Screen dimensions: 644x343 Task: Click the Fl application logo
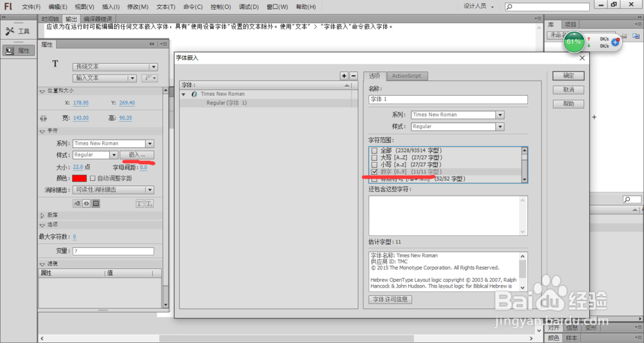point(8,6)
